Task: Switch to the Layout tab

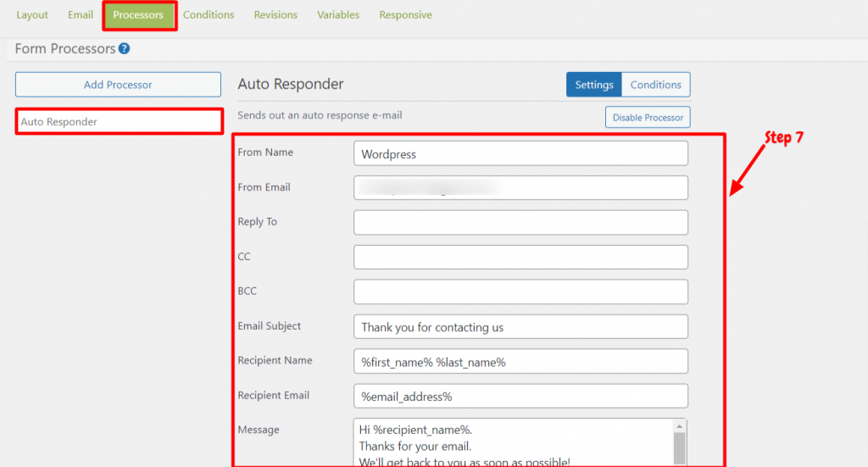Action: (x=32, y=15)
